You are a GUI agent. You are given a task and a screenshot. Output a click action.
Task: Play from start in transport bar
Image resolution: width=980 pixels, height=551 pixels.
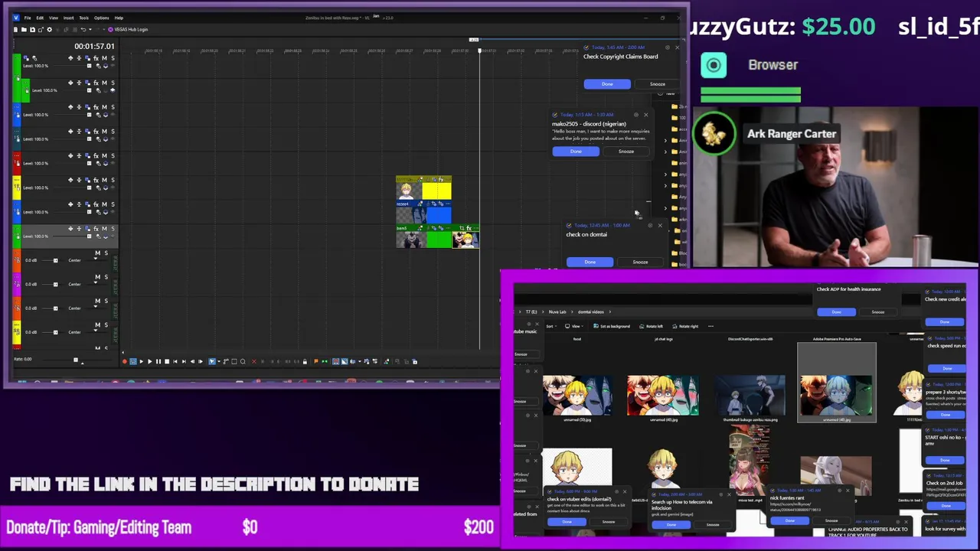point(142,361)
